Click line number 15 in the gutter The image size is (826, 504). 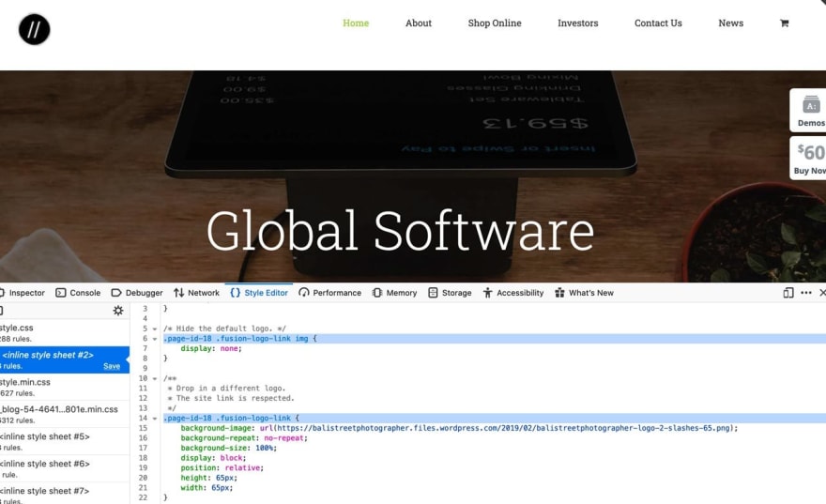(143, 428)
